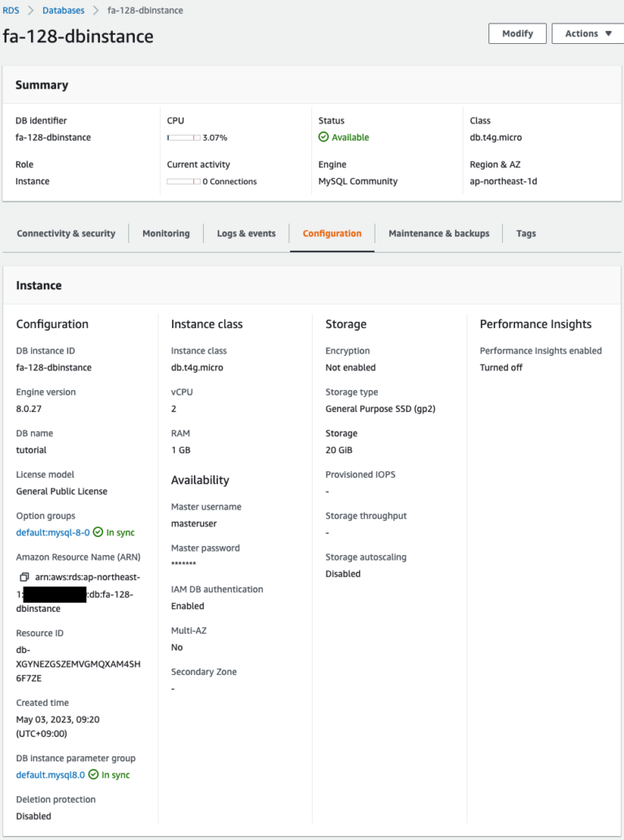Select the Configuration tab

point(331,233)
